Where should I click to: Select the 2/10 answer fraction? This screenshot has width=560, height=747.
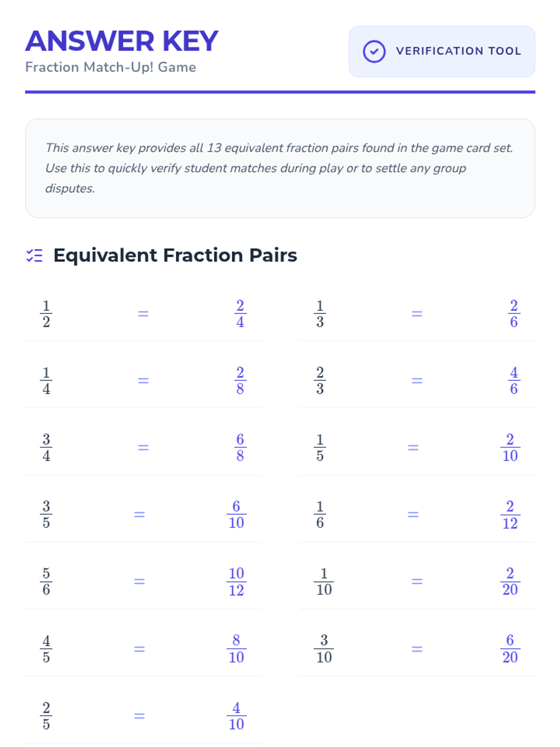pos(510,447)
